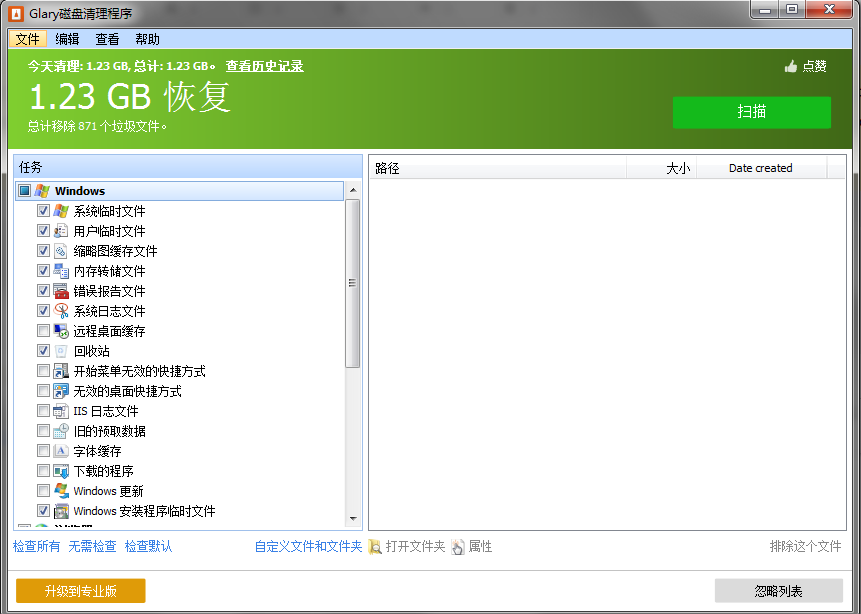This screenshot has width=861, height=614.
Task: Open the 编辑 menu
Action: pyautogui.click(x=67, y=39)
